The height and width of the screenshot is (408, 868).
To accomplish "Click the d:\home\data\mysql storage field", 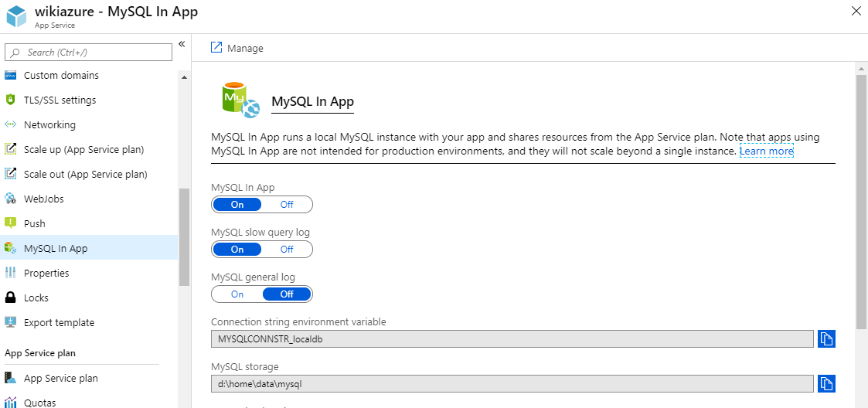I will point(512,383).
